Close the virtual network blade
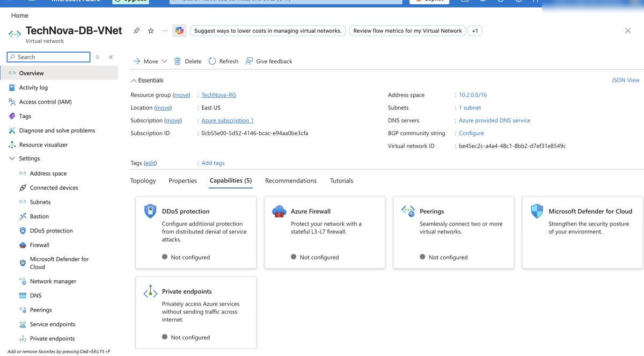 click(628, 31)
